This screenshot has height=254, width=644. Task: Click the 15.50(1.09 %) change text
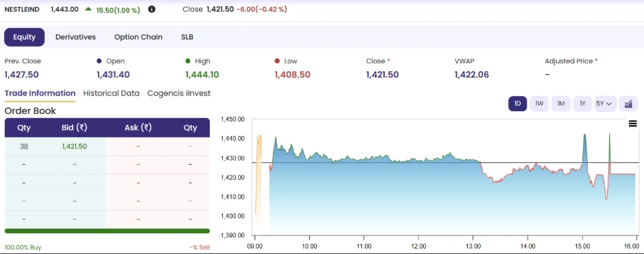point(118,10)
